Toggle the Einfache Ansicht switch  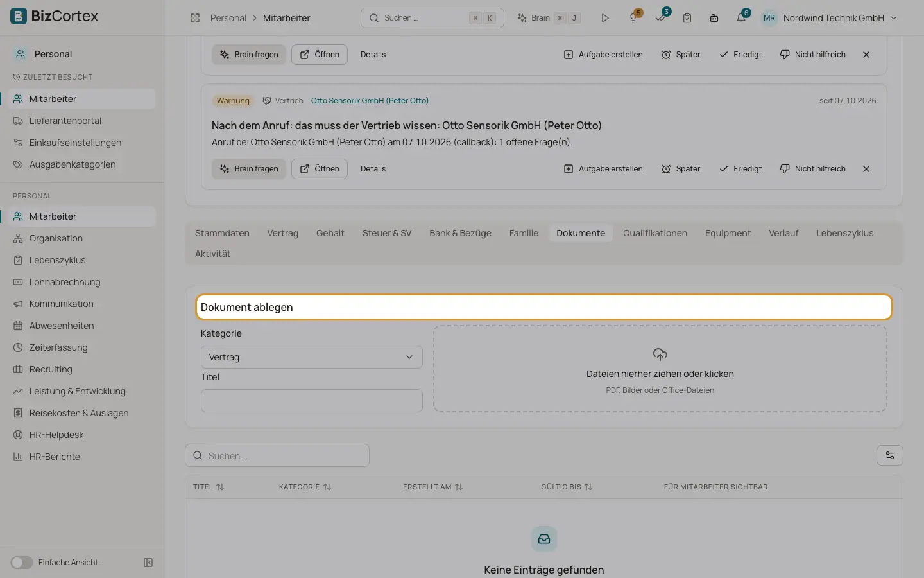tap(21, 563)
